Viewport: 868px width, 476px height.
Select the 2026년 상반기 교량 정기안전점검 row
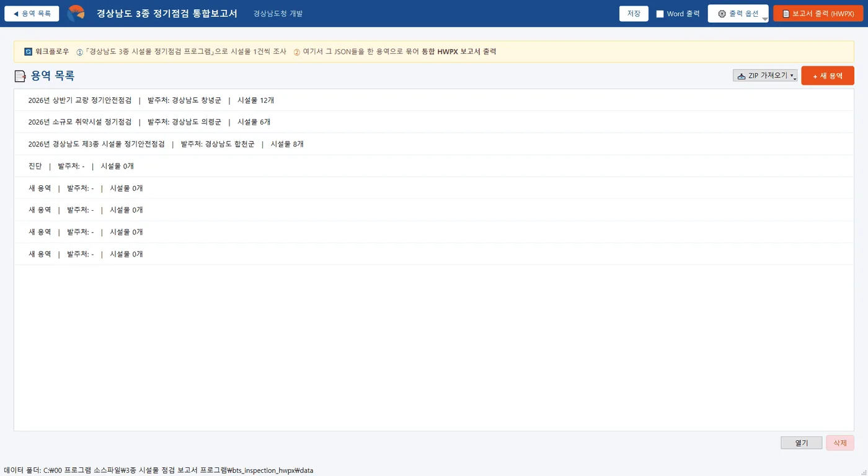pyautogui.click(x=433, y=100)
